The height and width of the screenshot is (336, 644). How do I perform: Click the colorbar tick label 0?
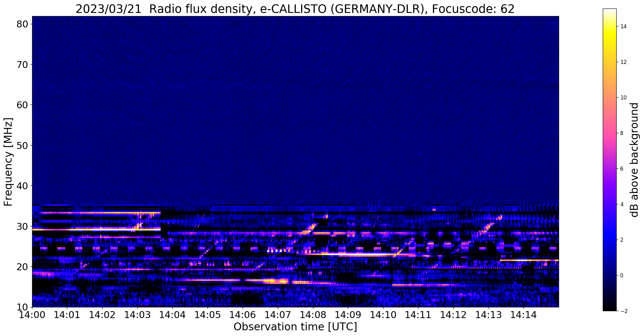pos(622,276)
